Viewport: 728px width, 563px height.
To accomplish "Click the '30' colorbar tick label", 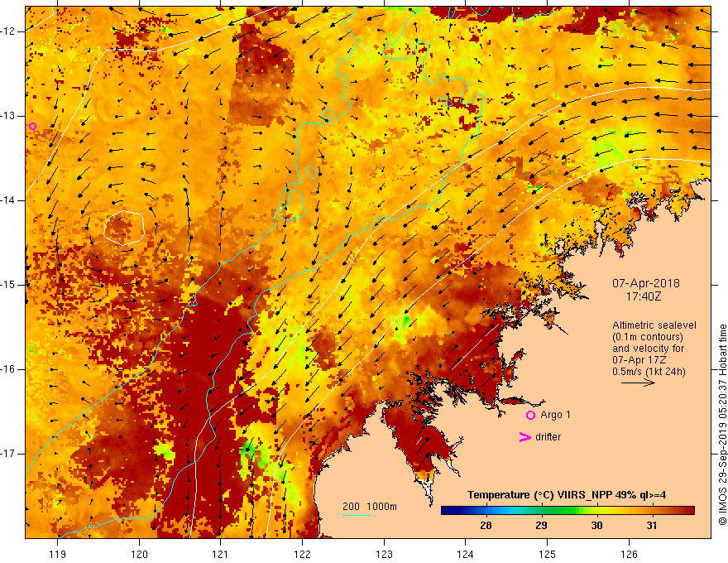I will pos(596,526).
